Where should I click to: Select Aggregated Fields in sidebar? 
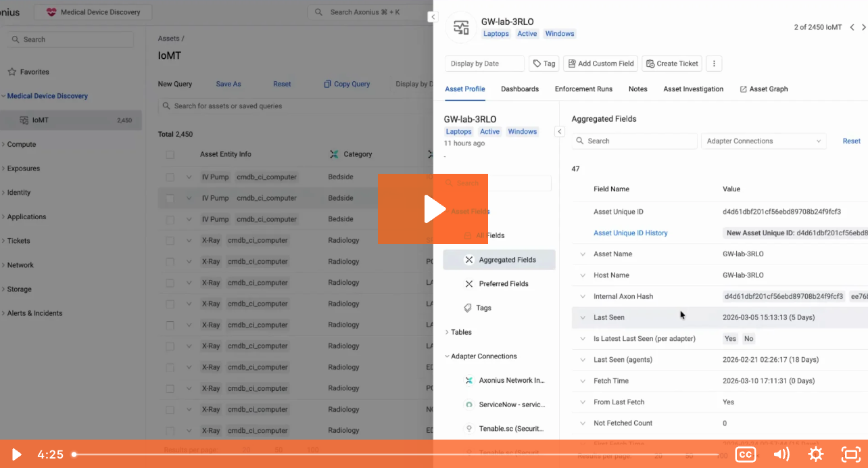point(499,260)
